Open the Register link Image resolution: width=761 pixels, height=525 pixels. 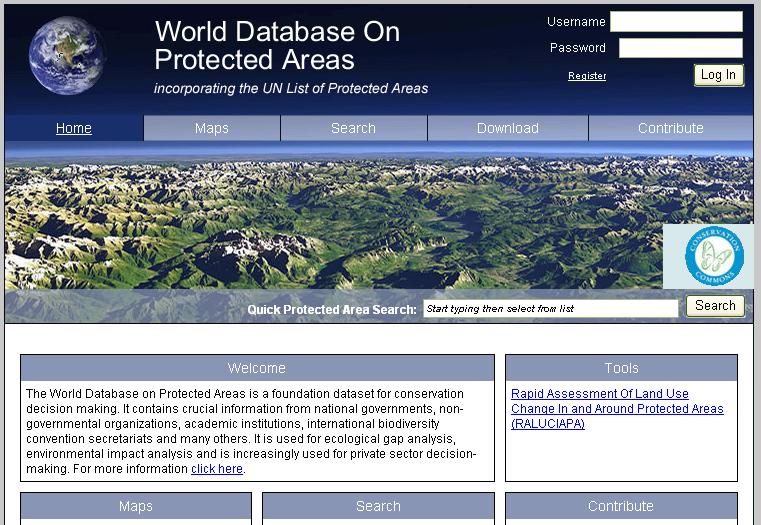point(587,76)
